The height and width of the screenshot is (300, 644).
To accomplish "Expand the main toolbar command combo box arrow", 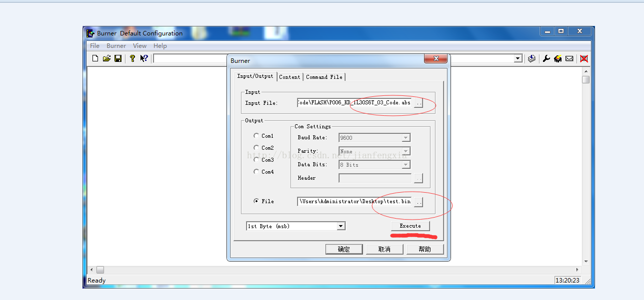I will coord(518,58).
